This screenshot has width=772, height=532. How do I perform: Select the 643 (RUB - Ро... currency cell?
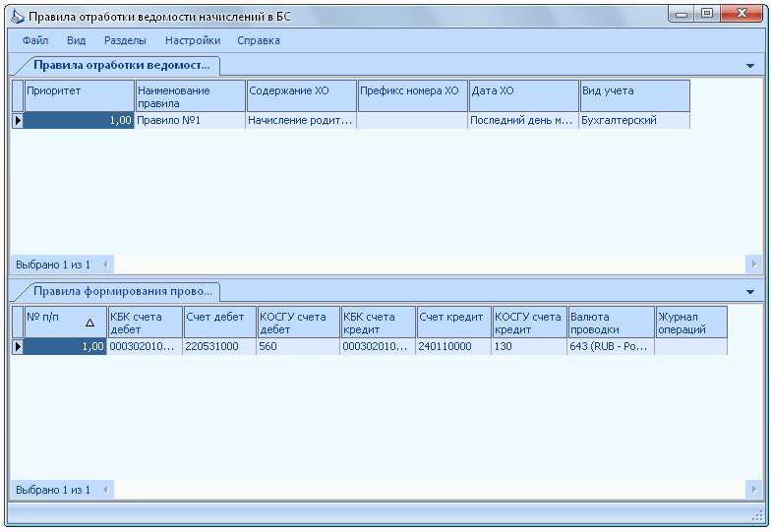coord(611,346)
